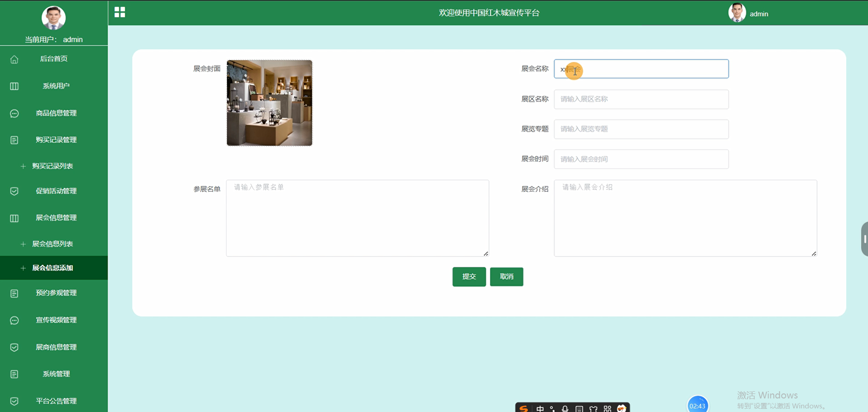The width and height of the screenshot is (868, 412).
Task: Toggle the punctuation mode on the Sogou bar
Action: point(552,408)
